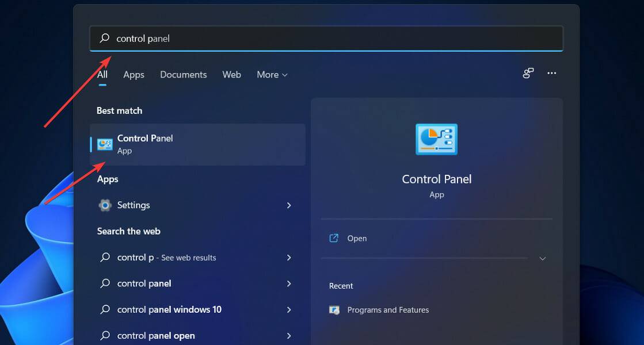Click the Settings gear icon under Apps
644x345 pixels.
tap(104, 205)
